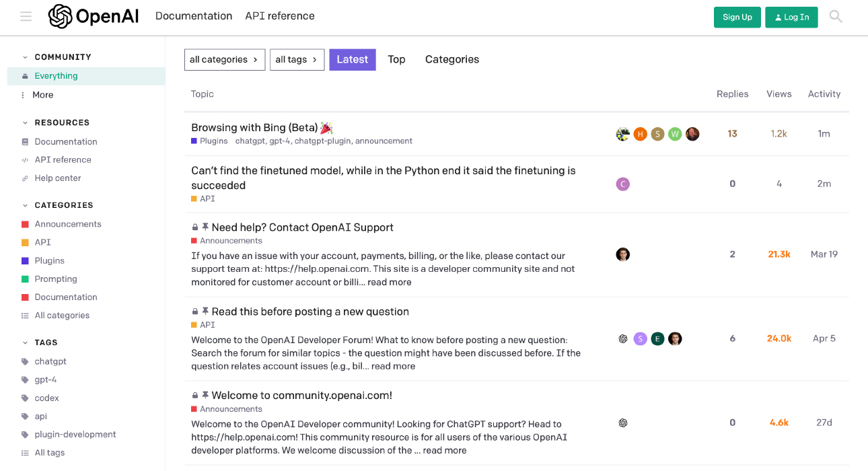The height and width of the screenshot is (471, 868).
Task: Open Documentation in the top navigation
Action: click(x=194, y=15)
